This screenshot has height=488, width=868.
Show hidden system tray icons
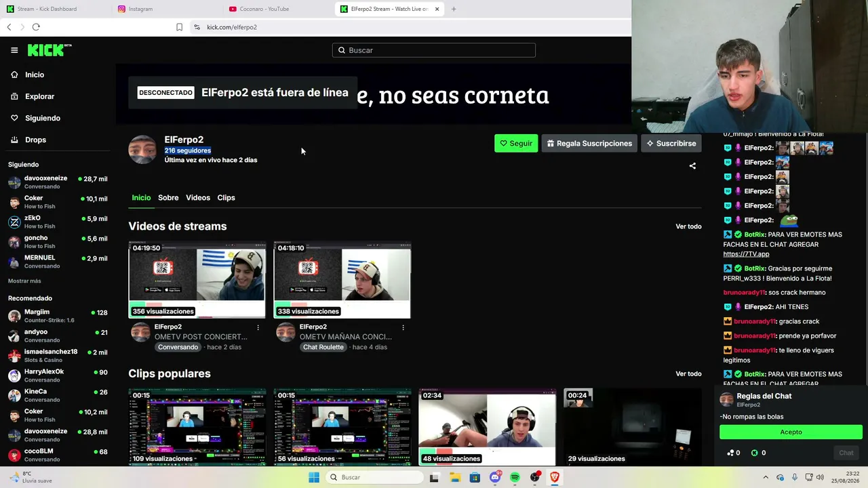(x=766, y=477)
